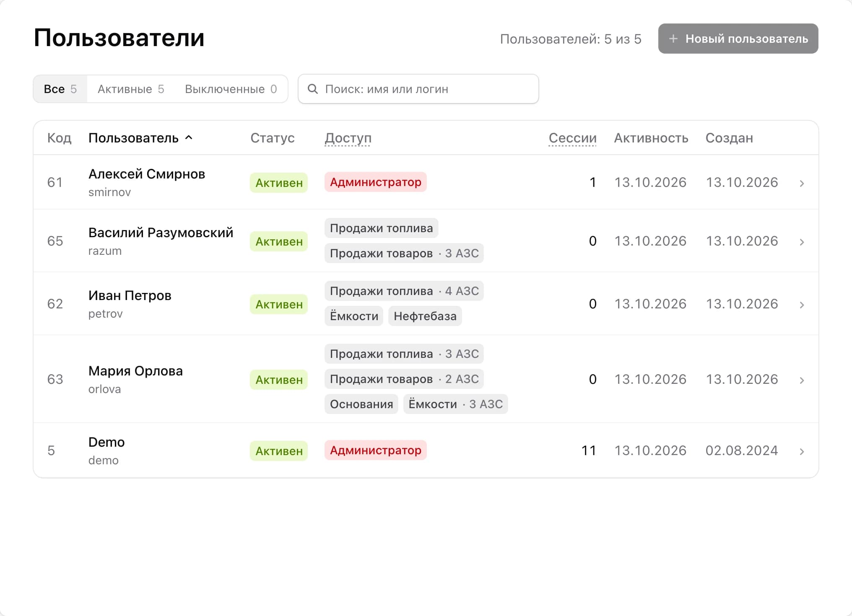
Task: Switch to the Выключенные tab
Action: coord(231,89)
